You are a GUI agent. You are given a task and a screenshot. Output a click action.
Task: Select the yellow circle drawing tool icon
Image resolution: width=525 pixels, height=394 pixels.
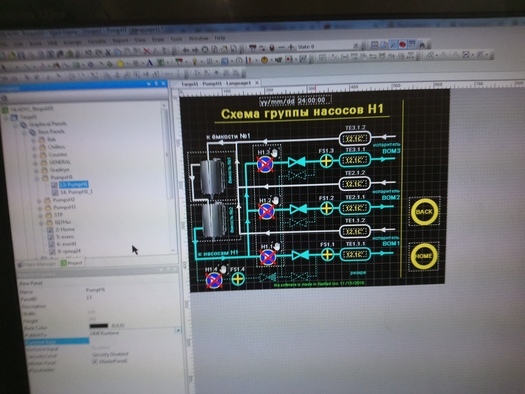[x=120, y=64]
